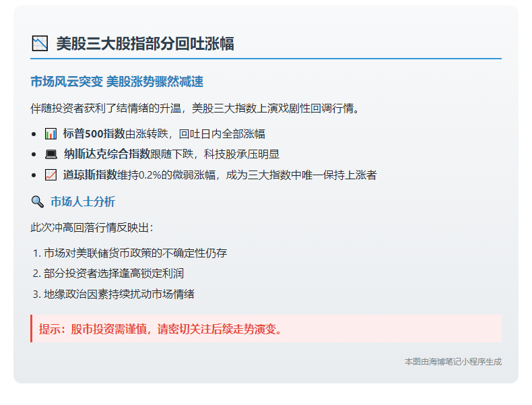Select the title 美股三大股指部分回吐涨幅
The height and width of the screenshot is (405, 532).
tap(145, 43)
